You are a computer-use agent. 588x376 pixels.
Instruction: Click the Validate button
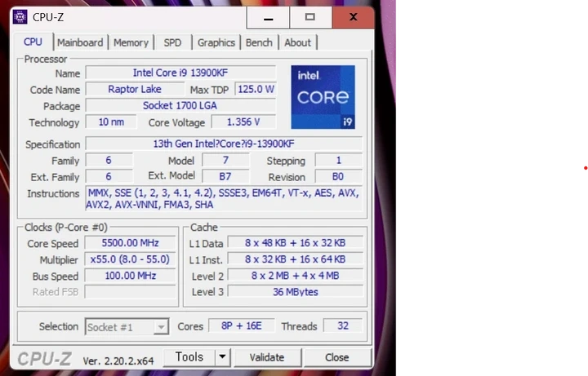[267, 357]
